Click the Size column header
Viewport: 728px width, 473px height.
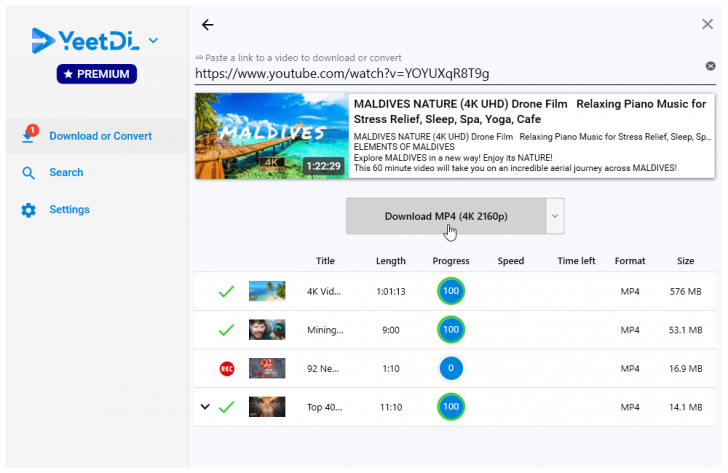click(685, 261)
